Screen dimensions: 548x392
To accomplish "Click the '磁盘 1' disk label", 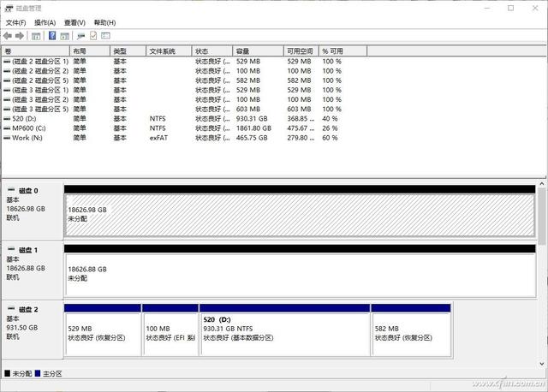I will (x=28, y=250).
